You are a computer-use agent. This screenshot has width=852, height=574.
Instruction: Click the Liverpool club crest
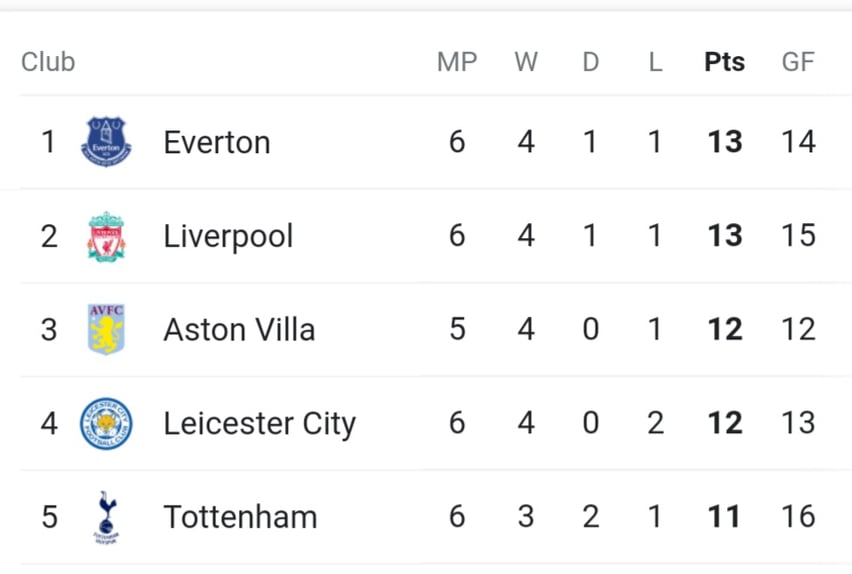click(x=106, y=236)
